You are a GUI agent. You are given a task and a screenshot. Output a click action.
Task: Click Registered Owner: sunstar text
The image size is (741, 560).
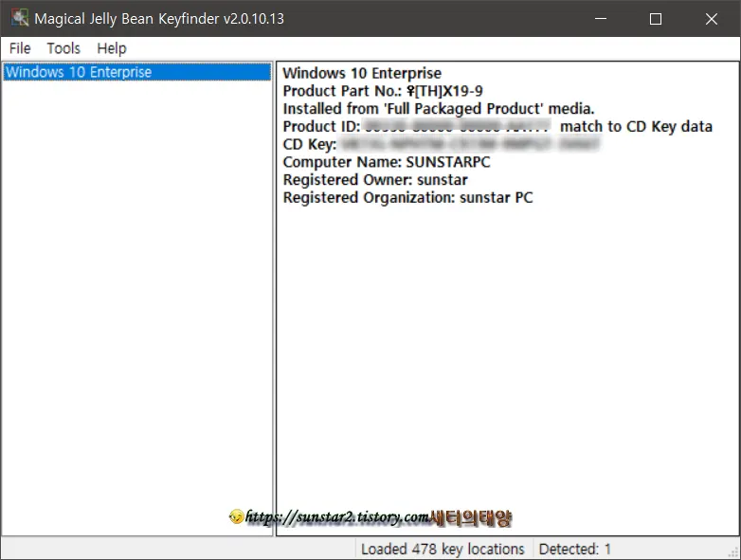click(375, 180)
